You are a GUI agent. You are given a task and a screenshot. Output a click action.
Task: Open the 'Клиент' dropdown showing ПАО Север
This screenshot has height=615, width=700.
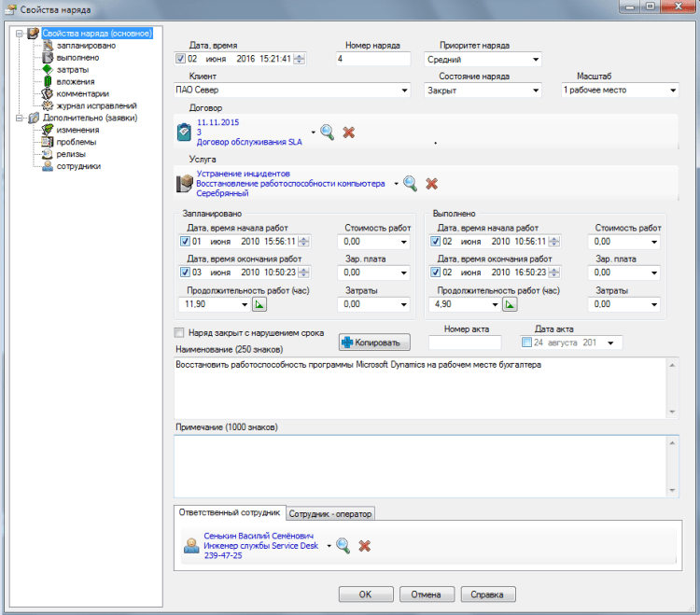coord(404,91)
